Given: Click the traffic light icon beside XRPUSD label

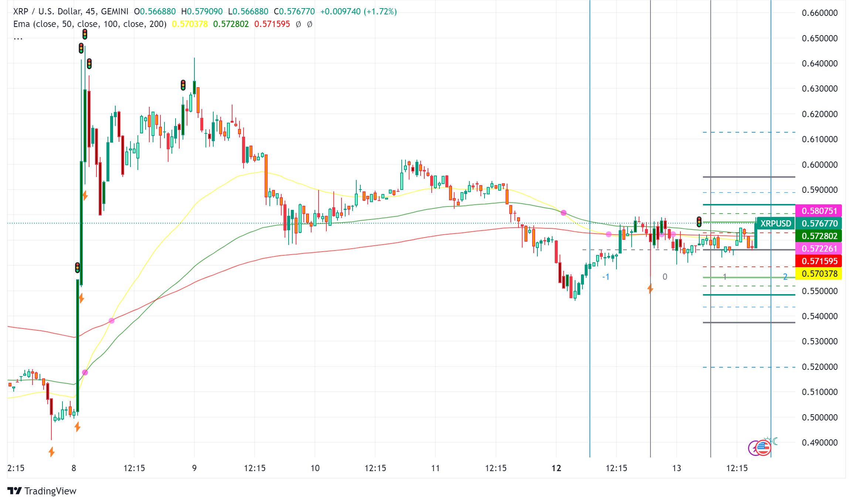Looking at the screenshot, I should pyautogui.click(x=699, y=222).
